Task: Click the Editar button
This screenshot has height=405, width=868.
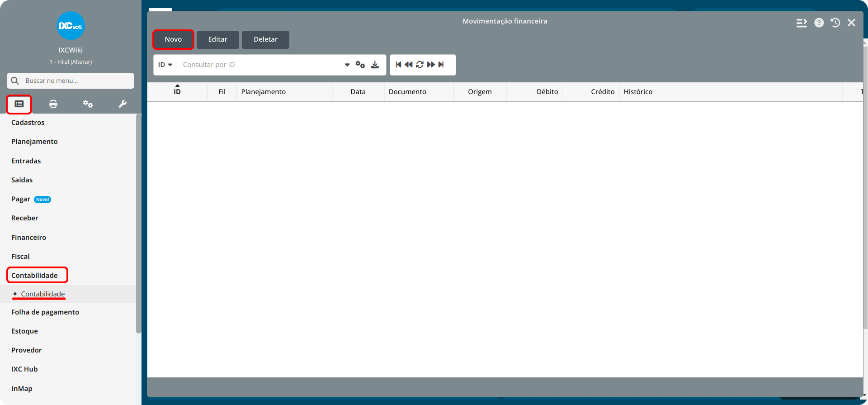Action: click(x=217, y=39)
